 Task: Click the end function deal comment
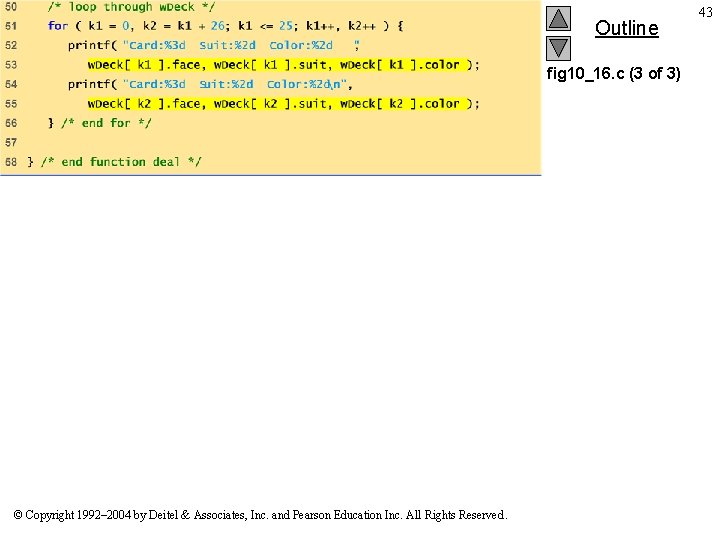(121, 162)
